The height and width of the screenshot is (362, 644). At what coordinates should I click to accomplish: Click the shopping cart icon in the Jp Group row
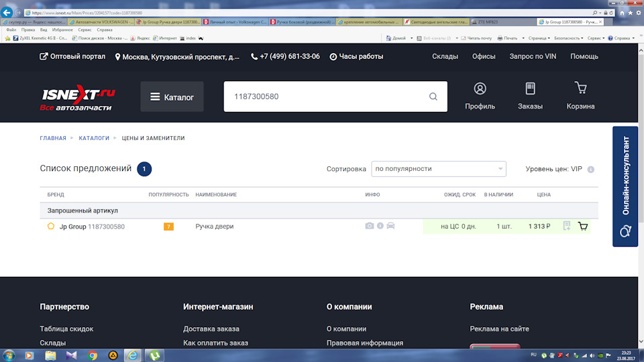tap(582, 227)
